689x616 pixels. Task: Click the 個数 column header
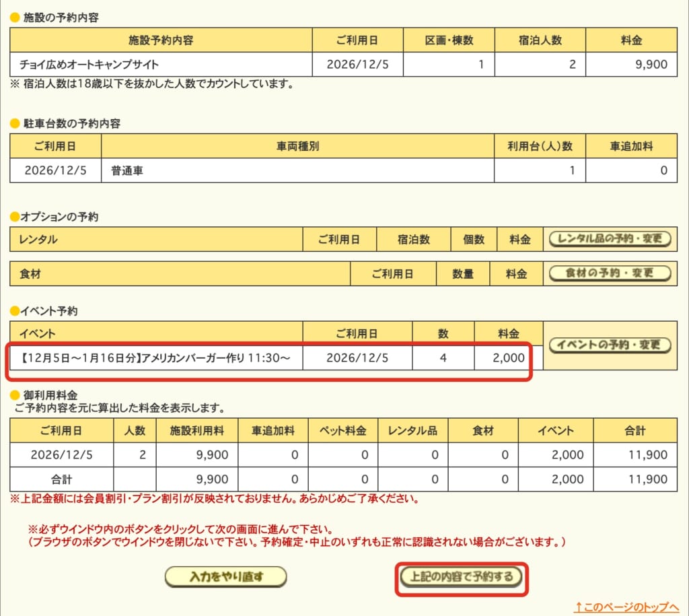point(474,240)
